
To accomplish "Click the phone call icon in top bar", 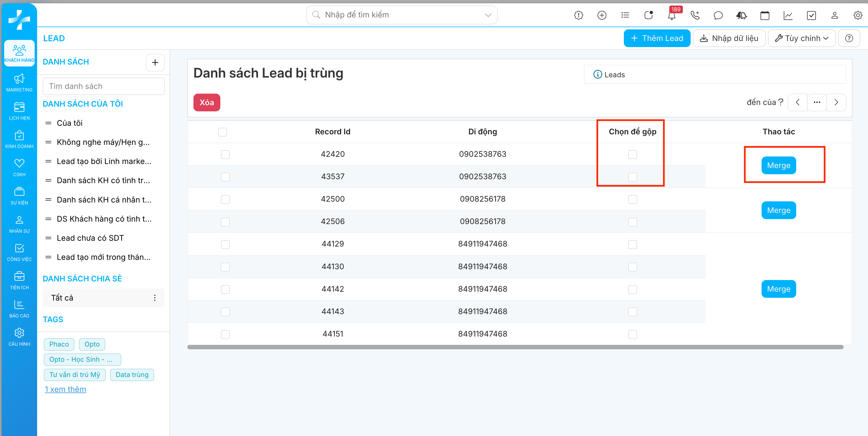I will click(x=695, y=15).
